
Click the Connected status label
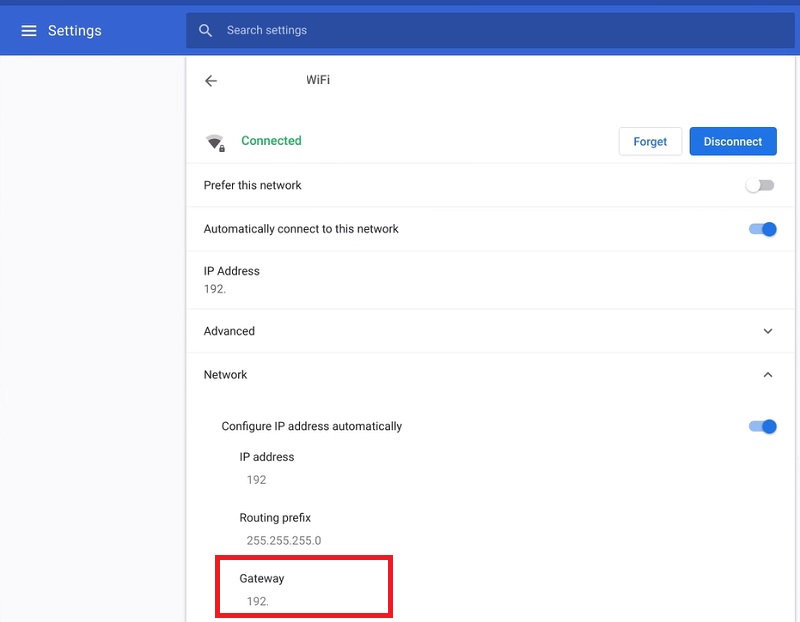click(x=271, y=141)
